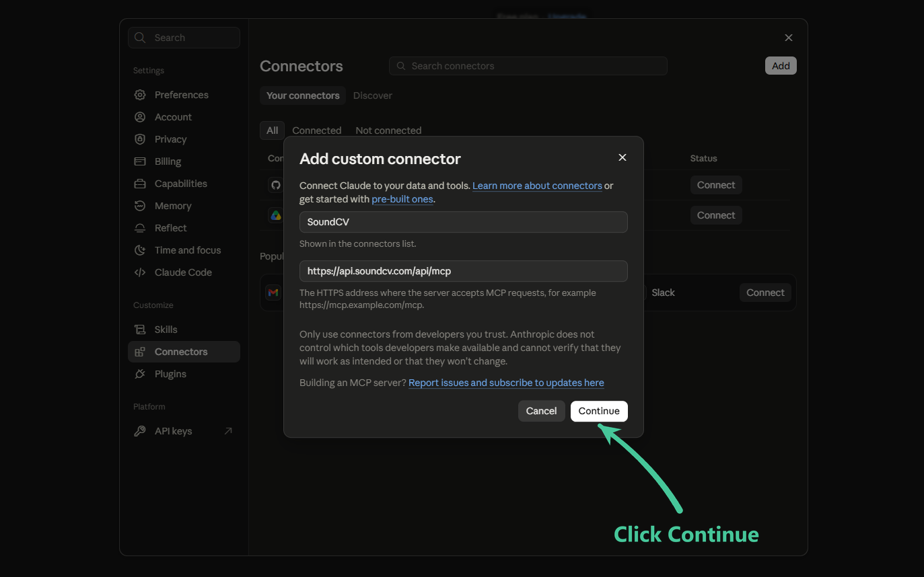Click the Google Drive connector icon
924x577 pixels.
275,215
